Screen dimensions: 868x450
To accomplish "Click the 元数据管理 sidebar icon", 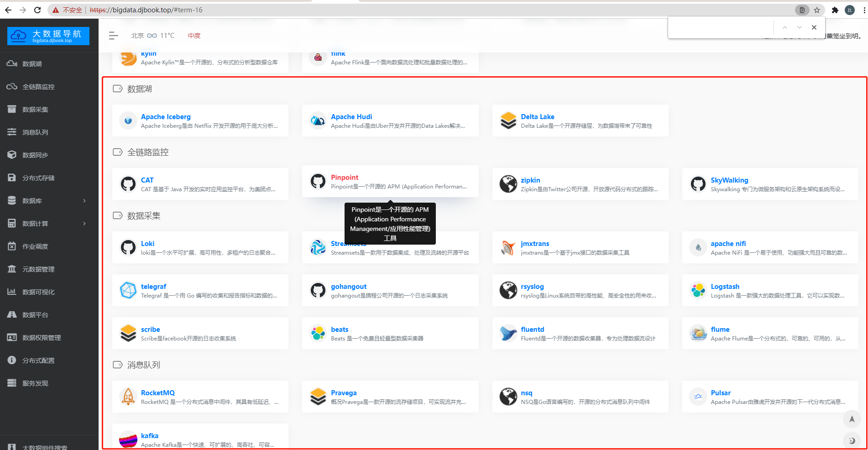I will click(12, 269).
